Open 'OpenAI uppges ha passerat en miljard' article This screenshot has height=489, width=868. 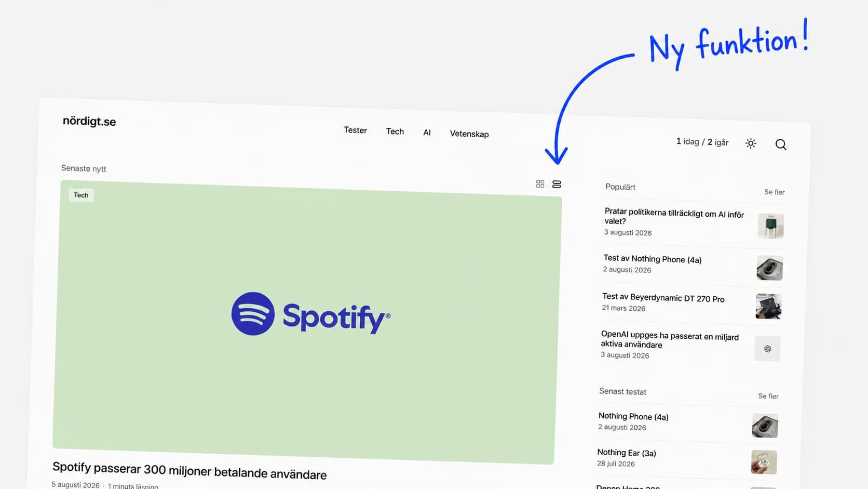coord(670,339)
